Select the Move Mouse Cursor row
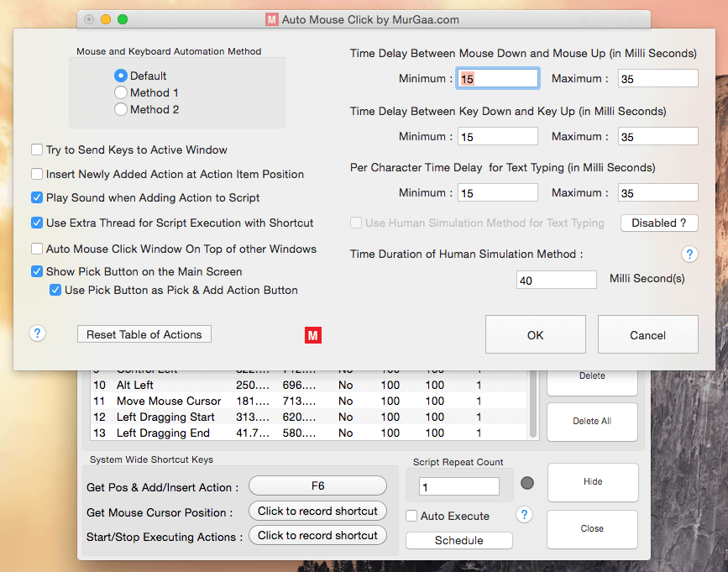 click(309, 401)
